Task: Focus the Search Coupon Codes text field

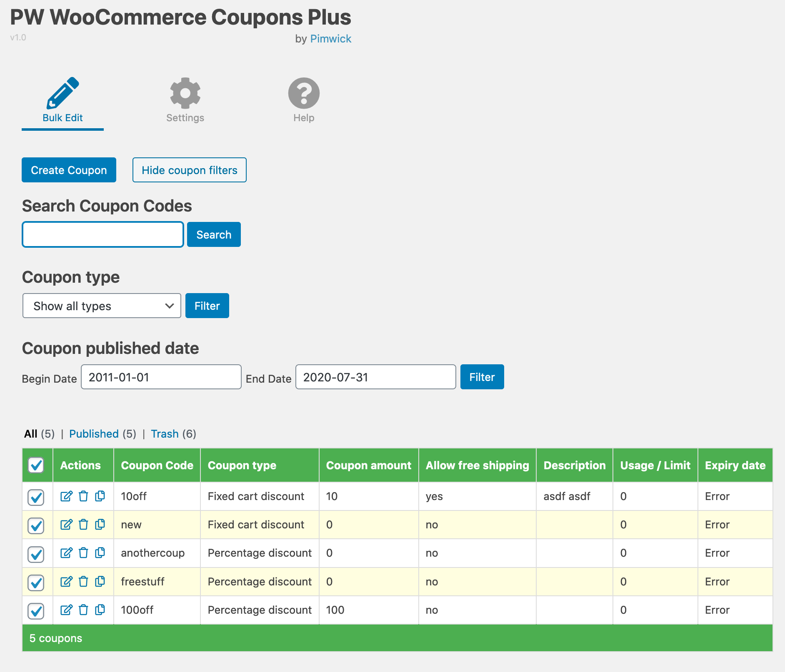Action: click(x=103, y=235)
